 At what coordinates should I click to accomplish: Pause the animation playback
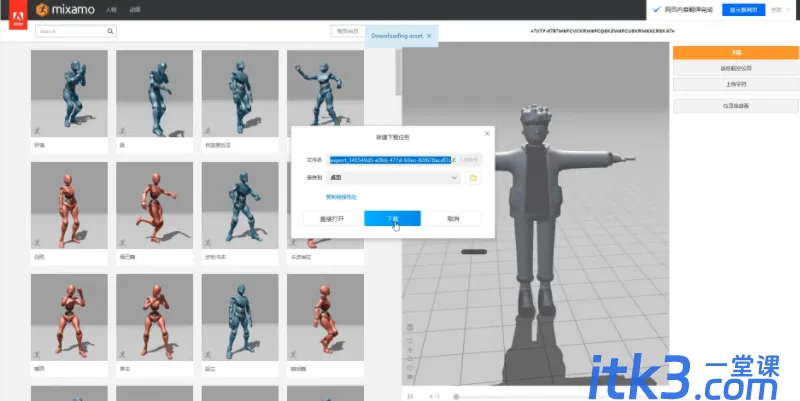coord(411,396)
